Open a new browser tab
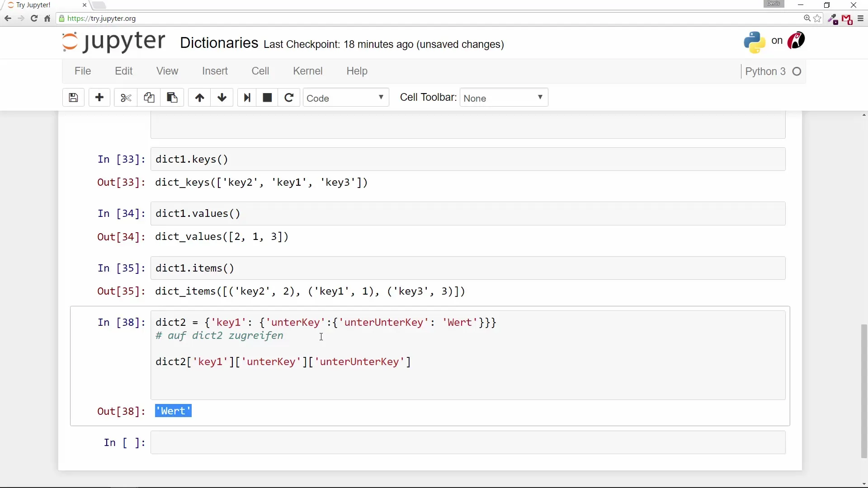The width and height of the screenshot is (868, 488). pyautogui.click(x=99, y=5)
